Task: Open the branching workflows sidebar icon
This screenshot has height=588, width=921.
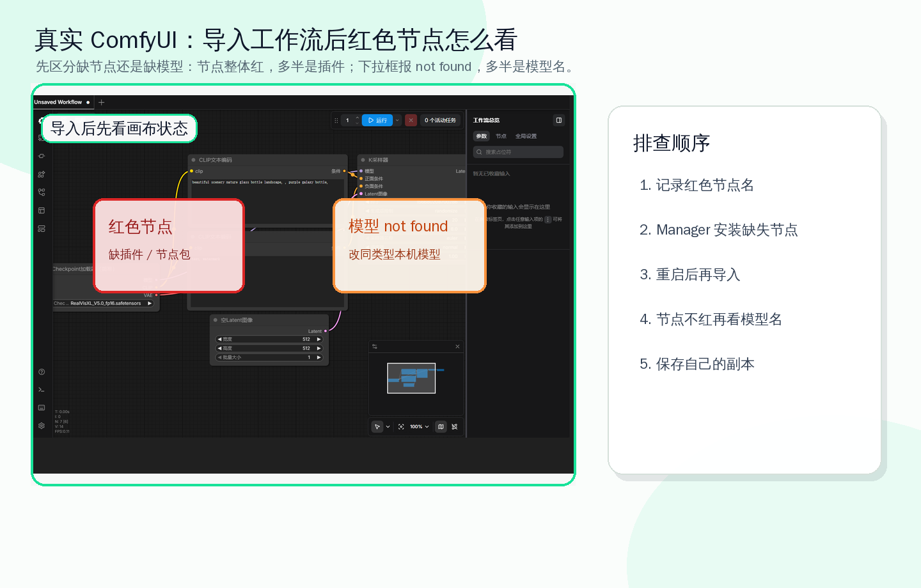Action: click(x=42, y=192)
